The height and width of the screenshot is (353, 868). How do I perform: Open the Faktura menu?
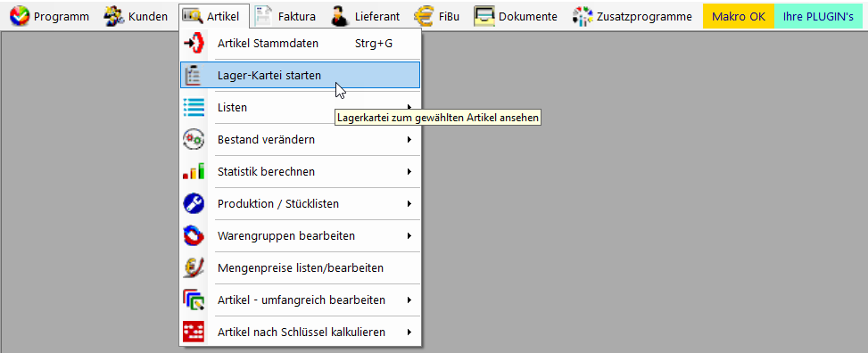285,16
